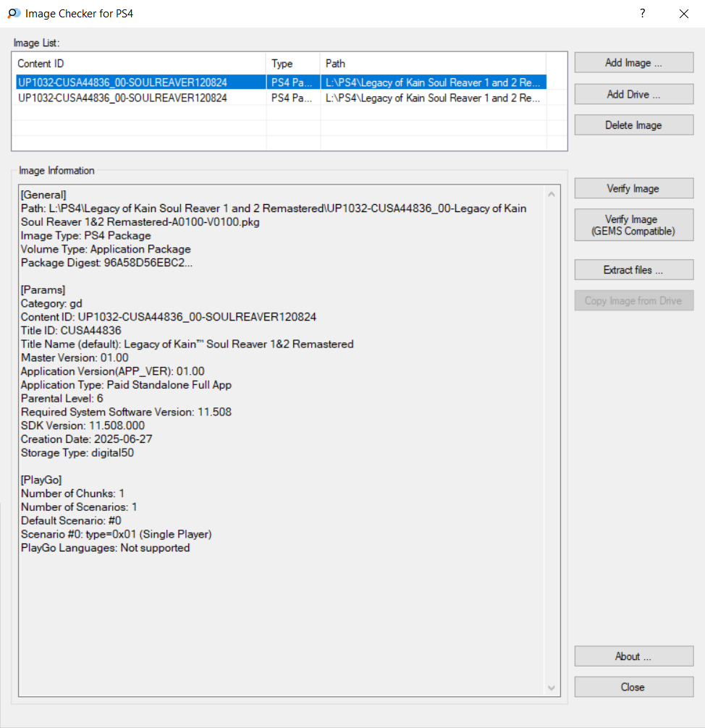Click the Category: gd line

[x=51, y=304]
